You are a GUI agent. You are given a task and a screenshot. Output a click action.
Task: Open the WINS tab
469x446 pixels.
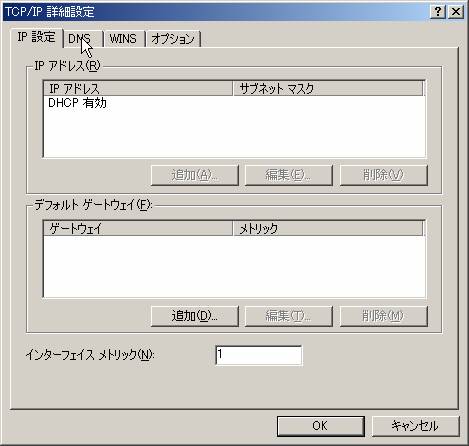click(x=124, y=39)
